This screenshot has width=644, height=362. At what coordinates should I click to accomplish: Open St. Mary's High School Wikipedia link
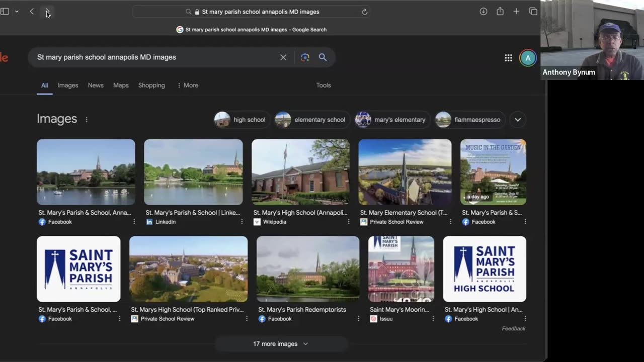(x=300, y=213)
